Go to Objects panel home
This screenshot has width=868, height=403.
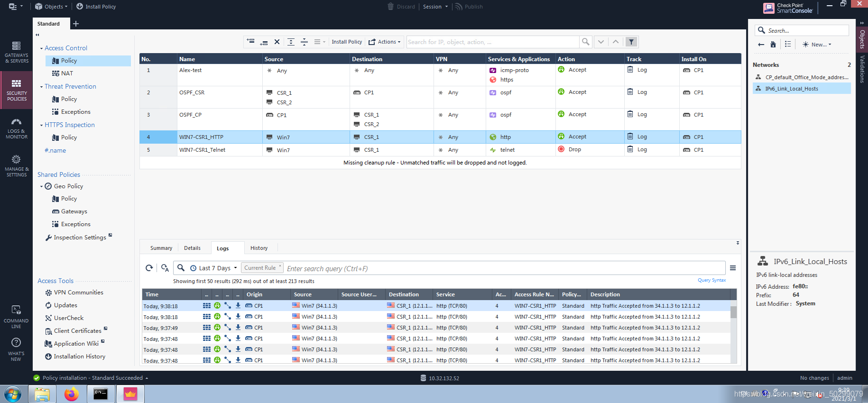tap(773, 45)
